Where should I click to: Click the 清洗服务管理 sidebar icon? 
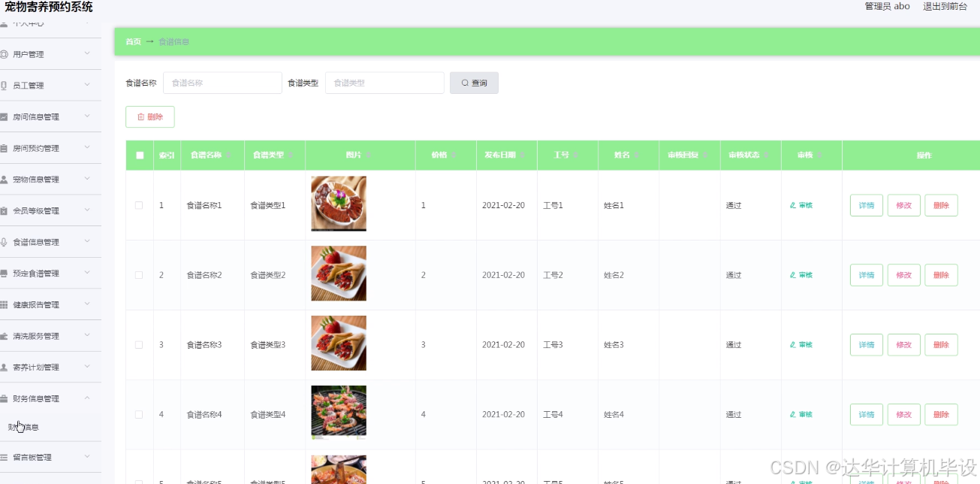[5, 336]
